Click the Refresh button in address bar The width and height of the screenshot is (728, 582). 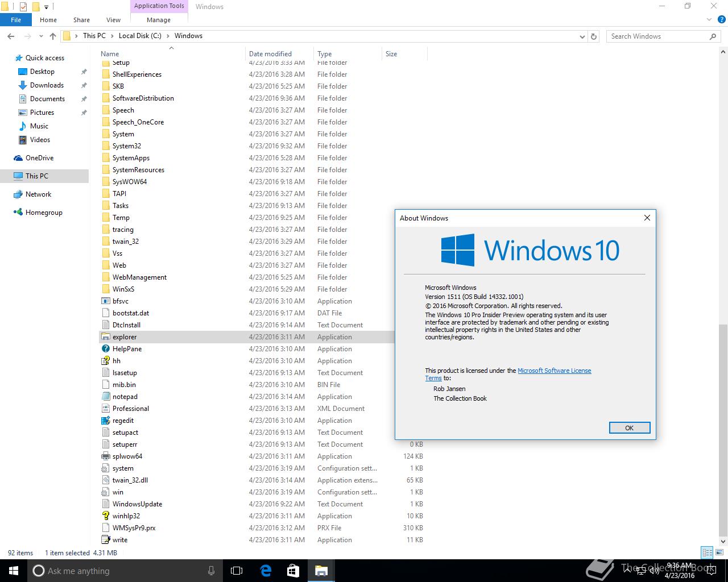(x=594, y=36)
